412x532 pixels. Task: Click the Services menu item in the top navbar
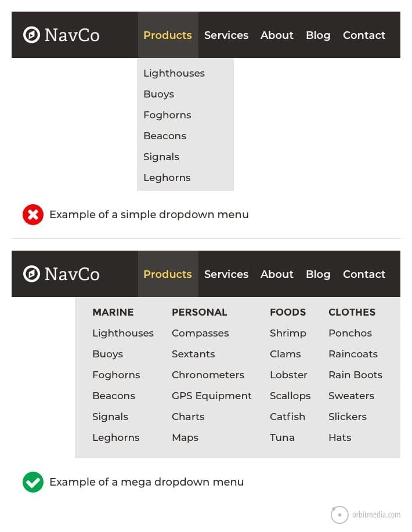tap(226, 35)
